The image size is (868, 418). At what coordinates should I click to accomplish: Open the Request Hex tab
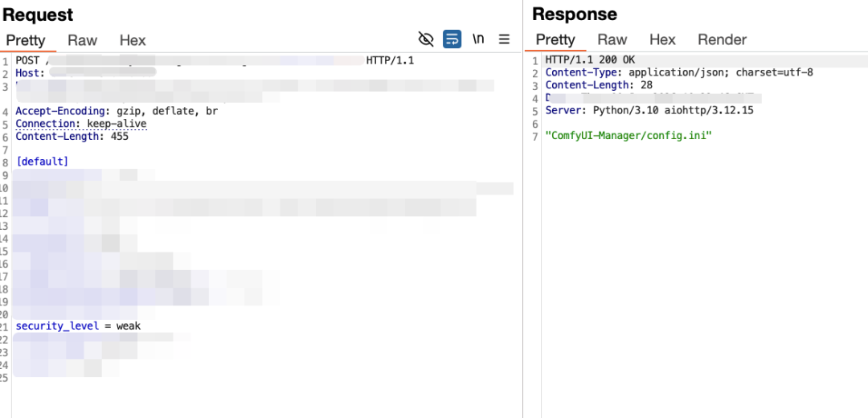click(133, 40)
